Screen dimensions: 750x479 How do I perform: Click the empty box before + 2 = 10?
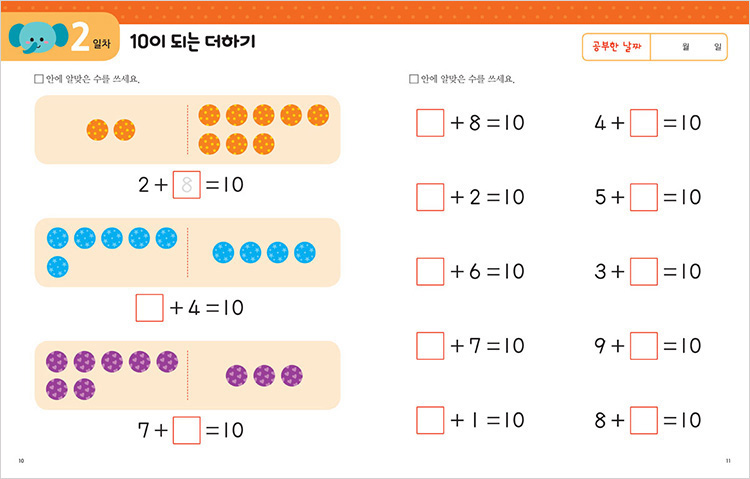430,197
